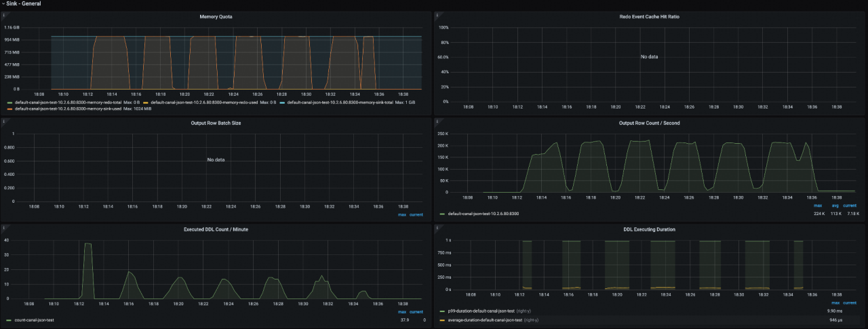
Task: Click the blue memory-sink-total legend color icon
Action: pos(282,102)
